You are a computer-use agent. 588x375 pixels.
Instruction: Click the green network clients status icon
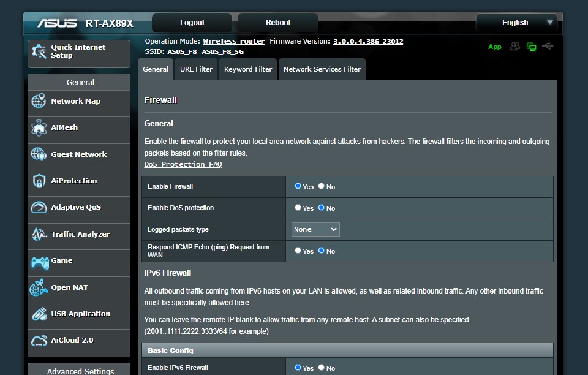(x=532, y=47)
